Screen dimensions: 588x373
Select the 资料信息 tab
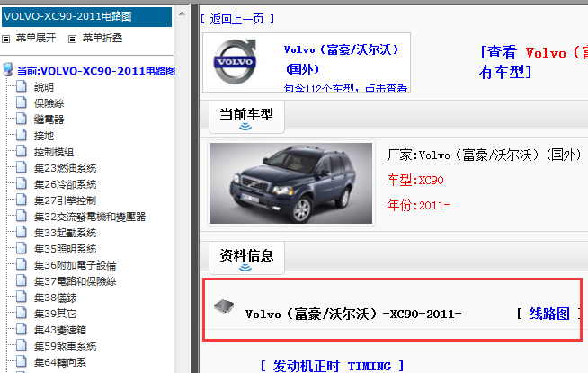pyautogui.click(x=246, y=258)
